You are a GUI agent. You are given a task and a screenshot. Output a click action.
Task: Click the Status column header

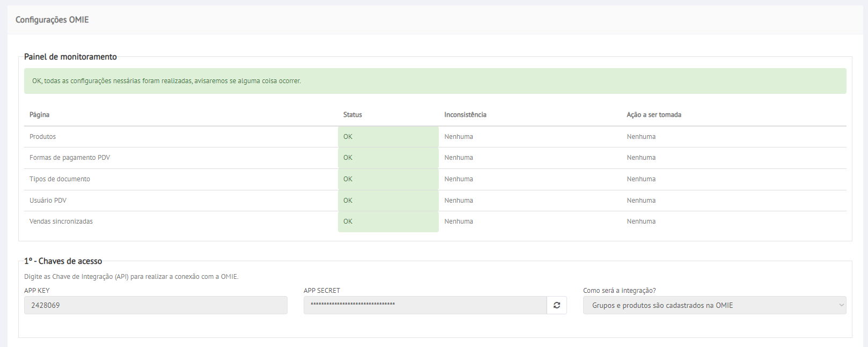pos(352,115)
